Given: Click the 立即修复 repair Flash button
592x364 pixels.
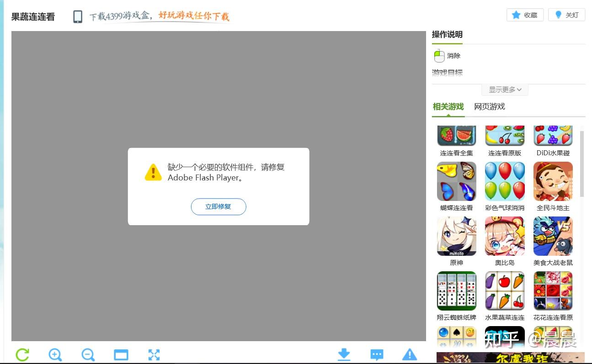Looking at the screenshot, I should pos(219,206).
